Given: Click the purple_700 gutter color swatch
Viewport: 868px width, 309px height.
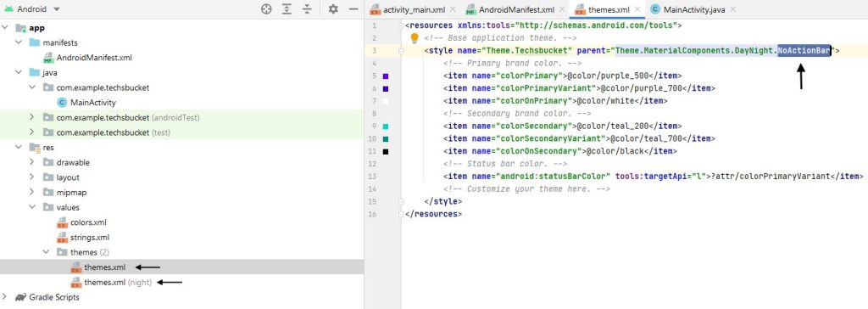Looking at the screenshot, I should pyautogui.click(x=386, y=89).
